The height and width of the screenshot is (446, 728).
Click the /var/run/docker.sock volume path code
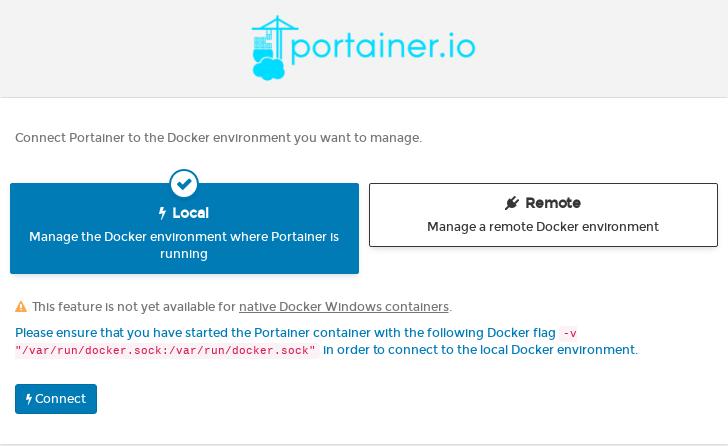click(x=167, y=351)
